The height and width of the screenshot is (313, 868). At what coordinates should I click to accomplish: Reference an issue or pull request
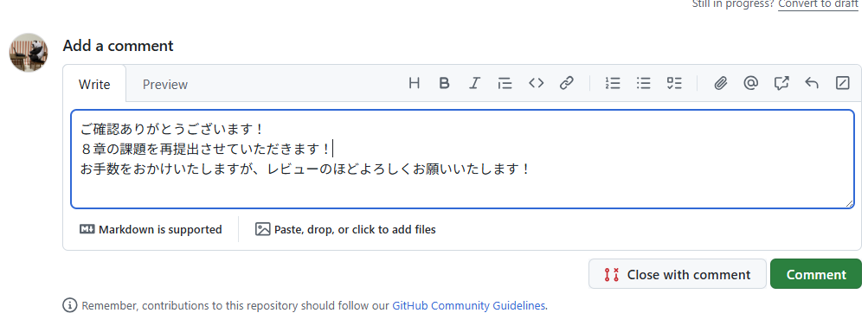coord(781,84)
